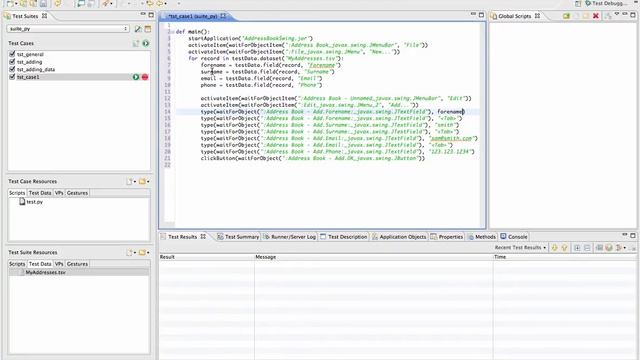Run the tst_case1 test with green play icon

(x=136, y=77)
